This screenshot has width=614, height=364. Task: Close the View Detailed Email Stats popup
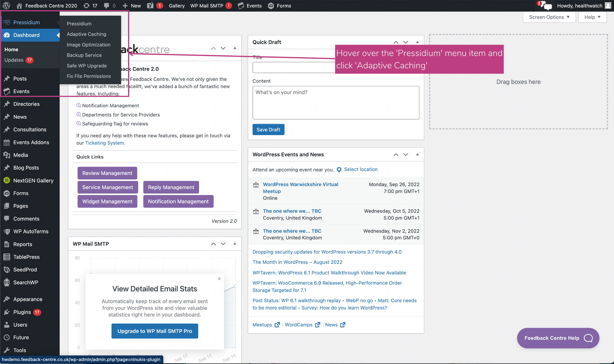219,279
